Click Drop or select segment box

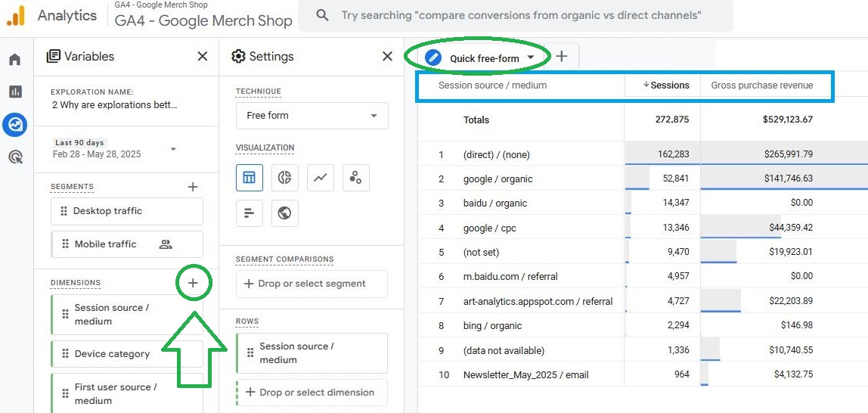click(x=312, y=284)
